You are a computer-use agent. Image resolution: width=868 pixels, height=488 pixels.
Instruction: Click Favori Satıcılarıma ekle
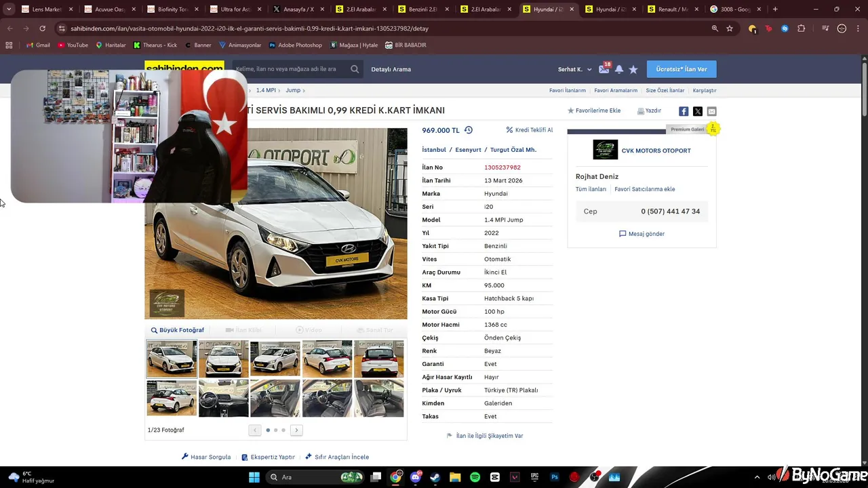[x=644, y=189]
